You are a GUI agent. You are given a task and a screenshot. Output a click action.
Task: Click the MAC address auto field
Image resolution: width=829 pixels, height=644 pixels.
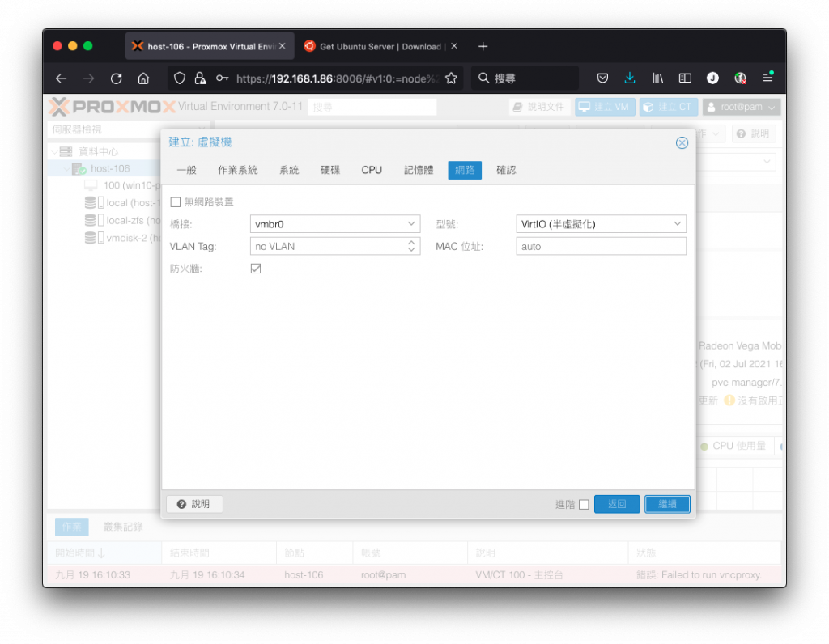[602, 246]
